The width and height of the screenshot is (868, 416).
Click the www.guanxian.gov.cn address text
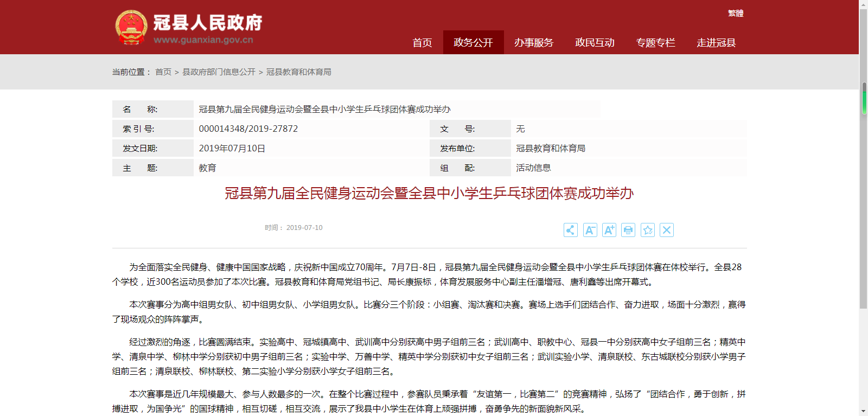point(203,40)
